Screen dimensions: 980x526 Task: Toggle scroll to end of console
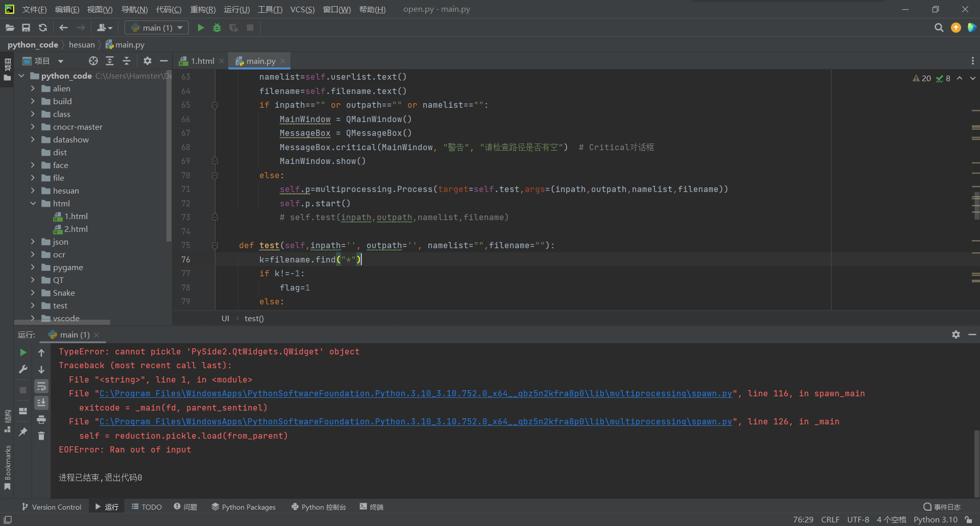click(41, 403)
